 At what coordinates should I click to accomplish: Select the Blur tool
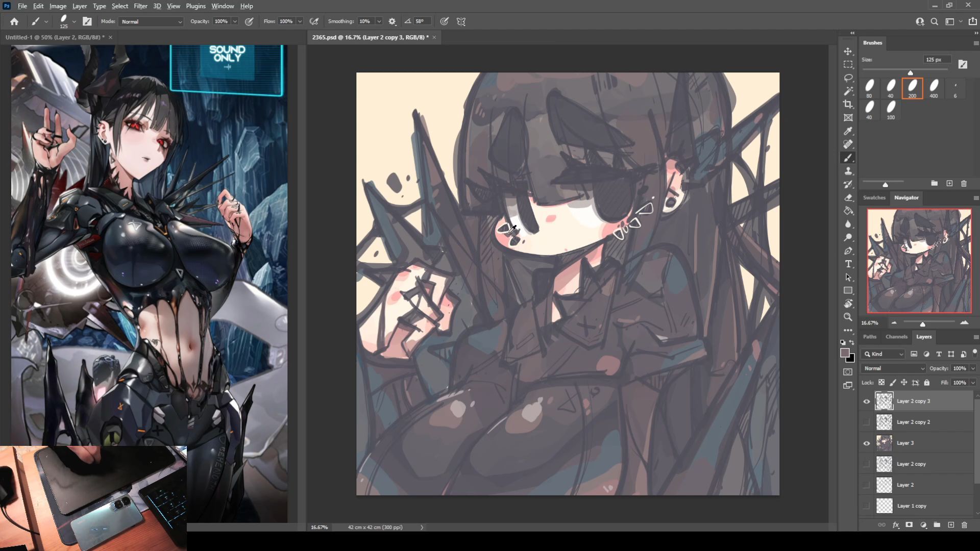tap(848, 224)
